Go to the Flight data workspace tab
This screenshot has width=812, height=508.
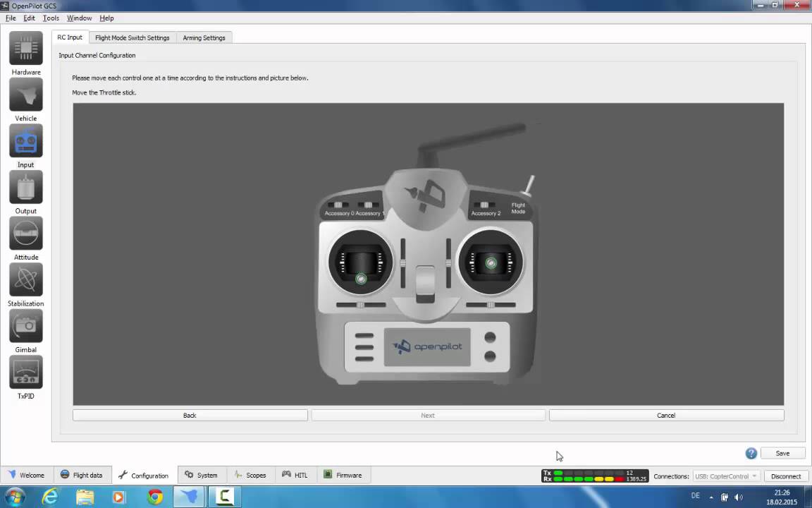pyautogui.click(x=82, y=475)
